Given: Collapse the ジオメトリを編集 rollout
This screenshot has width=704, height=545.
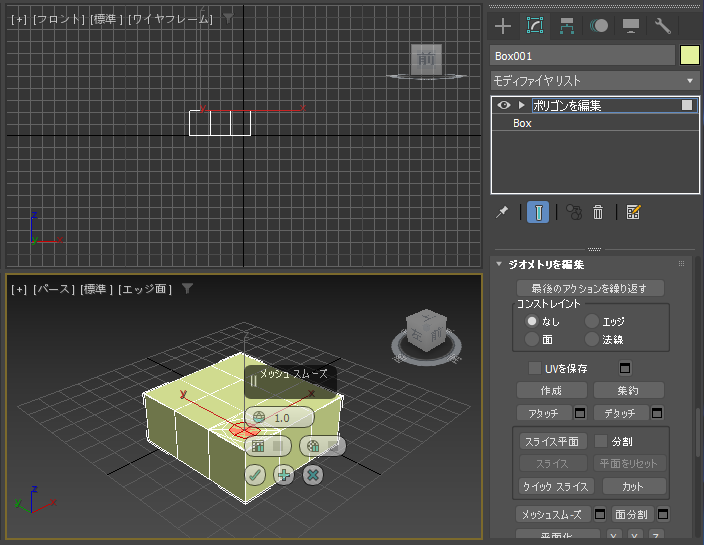Looking at the screenshot, I should pos(498,264).
